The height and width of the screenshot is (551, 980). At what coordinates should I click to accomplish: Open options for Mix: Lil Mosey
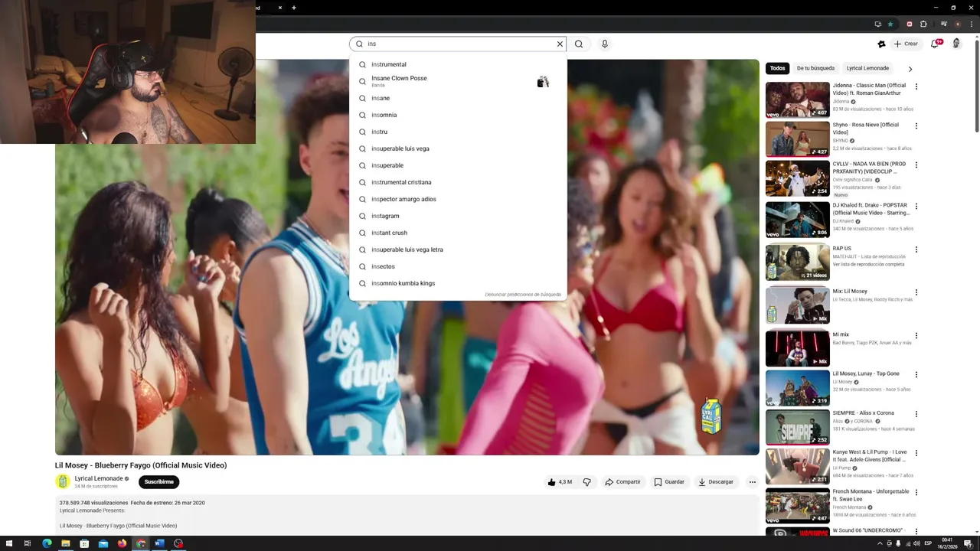[x=916, y=292]
